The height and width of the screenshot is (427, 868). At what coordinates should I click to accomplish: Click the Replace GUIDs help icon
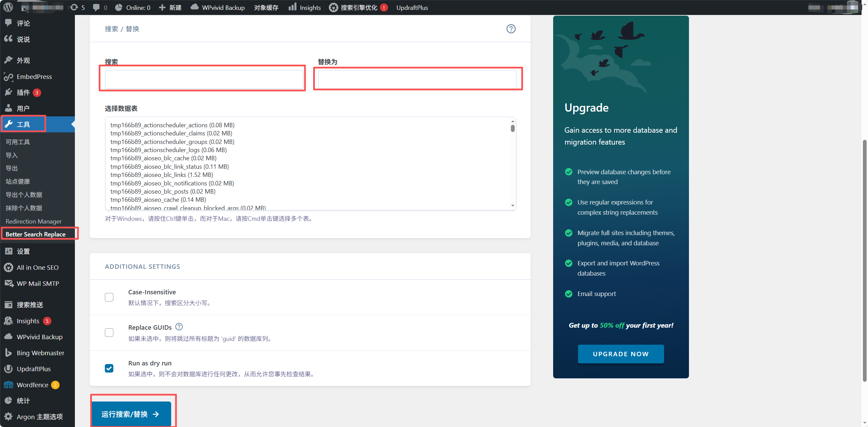click(179, 327)
